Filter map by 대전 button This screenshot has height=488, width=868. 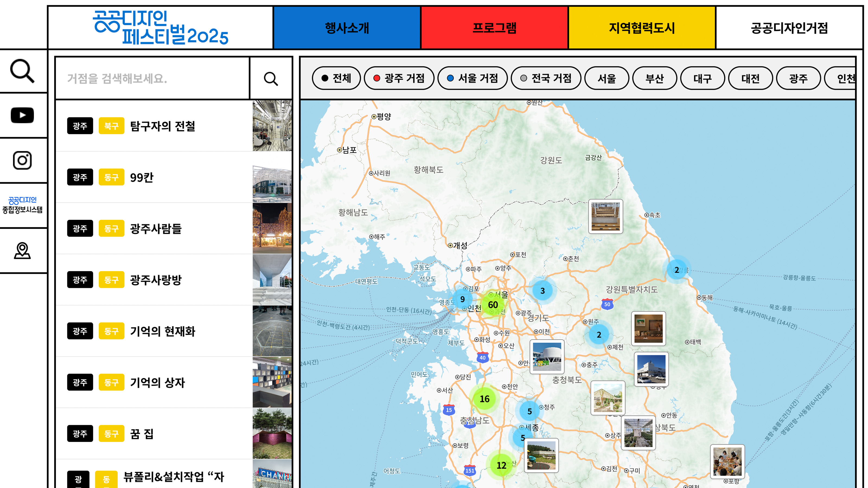pyautogui.click(x=750, y=78)
